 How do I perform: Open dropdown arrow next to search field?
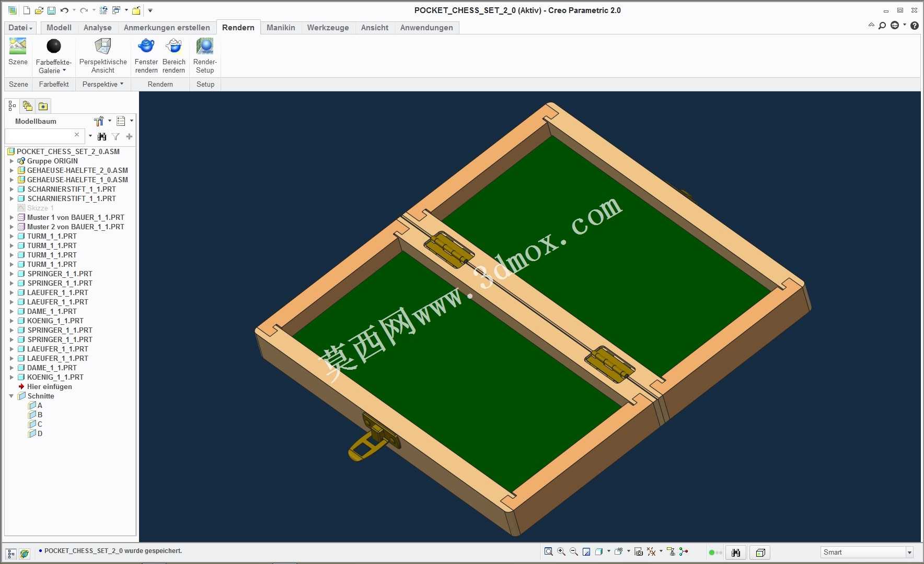click(x=90, y=136)
